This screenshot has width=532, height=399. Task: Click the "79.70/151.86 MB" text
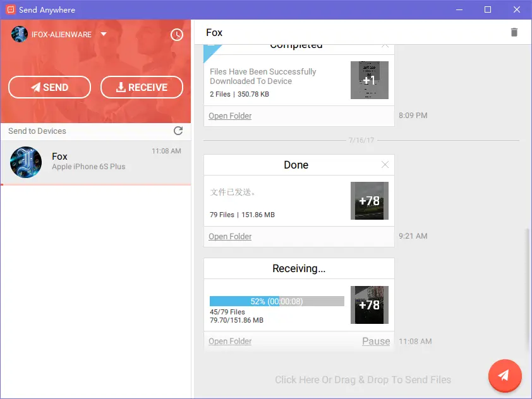236,320
